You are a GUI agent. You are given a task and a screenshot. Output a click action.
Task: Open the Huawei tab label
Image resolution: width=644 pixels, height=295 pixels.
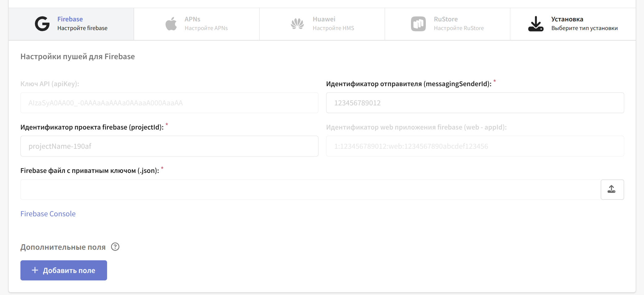(x=324, y=19)
